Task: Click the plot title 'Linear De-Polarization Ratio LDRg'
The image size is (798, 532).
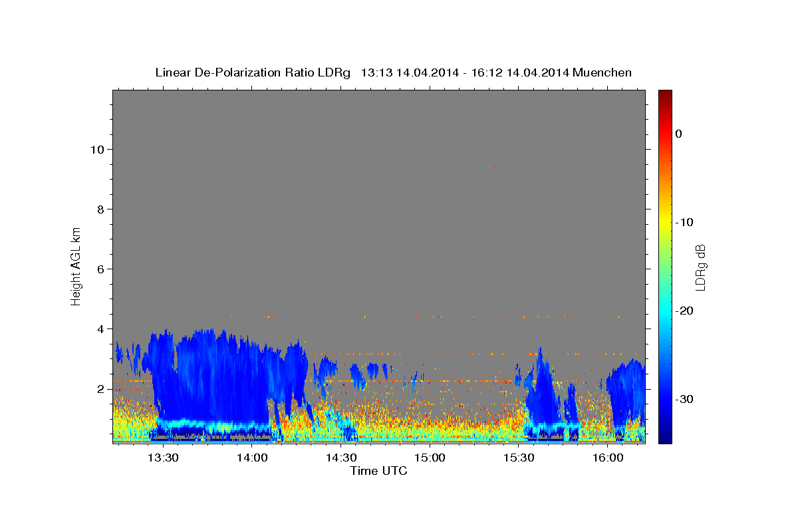Action: pyautogui.click(x=252, y=72)
